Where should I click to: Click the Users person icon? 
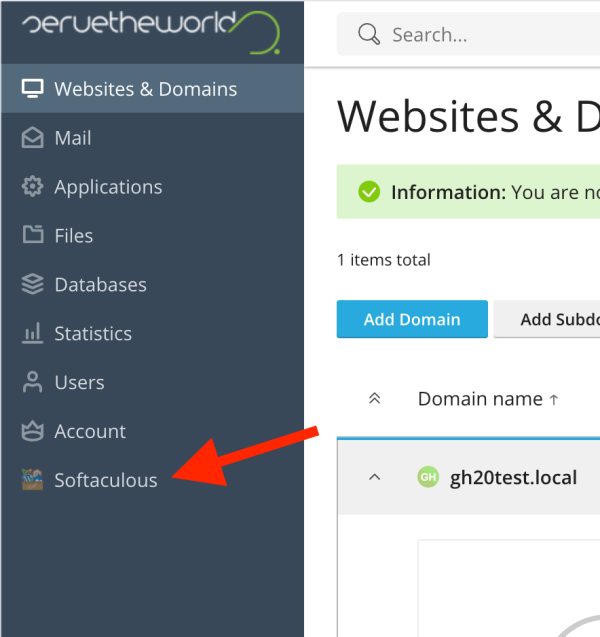(33, 382)
